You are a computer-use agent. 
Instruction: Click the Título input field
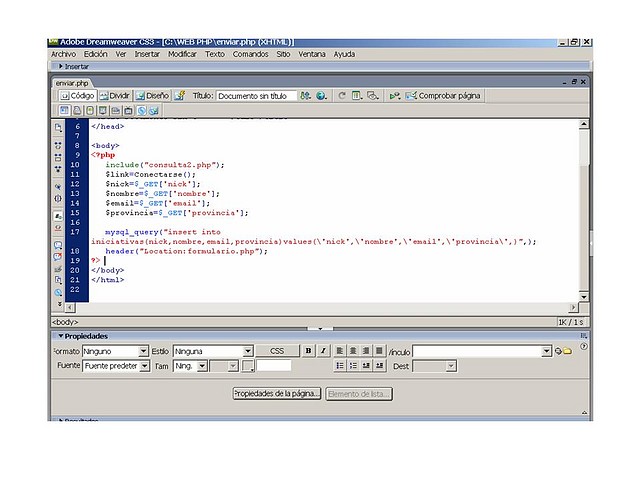tap(256, 96)
